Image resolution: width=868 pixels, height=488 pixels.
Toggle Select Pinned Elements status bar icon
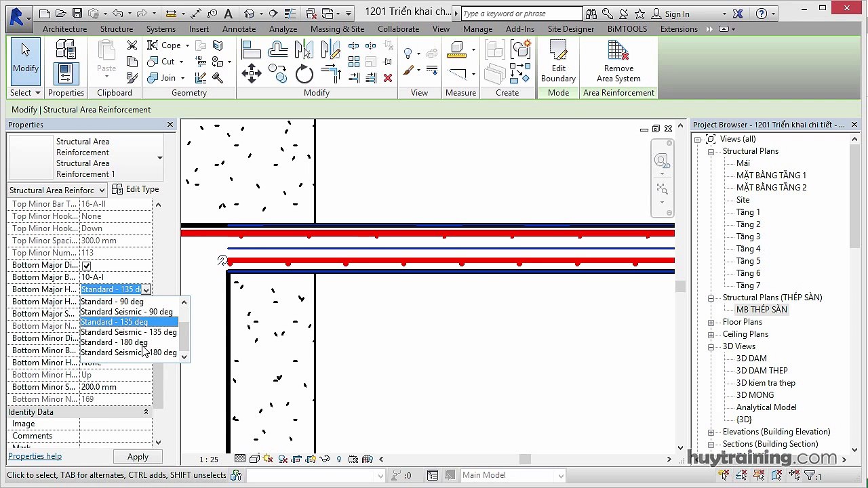758,475
